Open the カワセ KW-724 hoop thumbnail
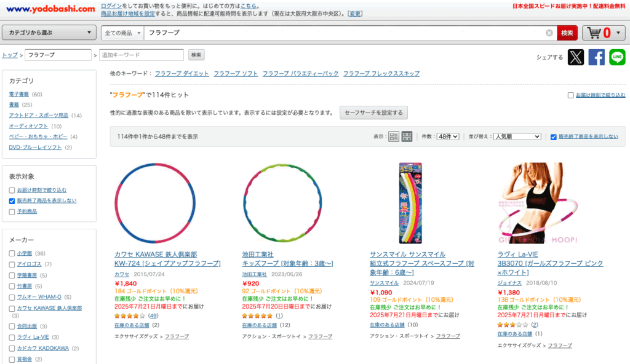Viewport: 630px width, 364px height. click(x=155, y=204)
